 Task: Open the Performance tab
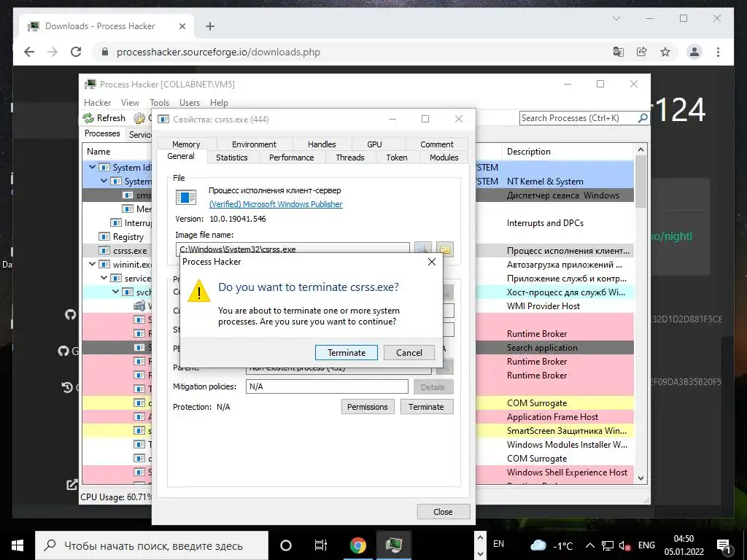pos(291,157)
